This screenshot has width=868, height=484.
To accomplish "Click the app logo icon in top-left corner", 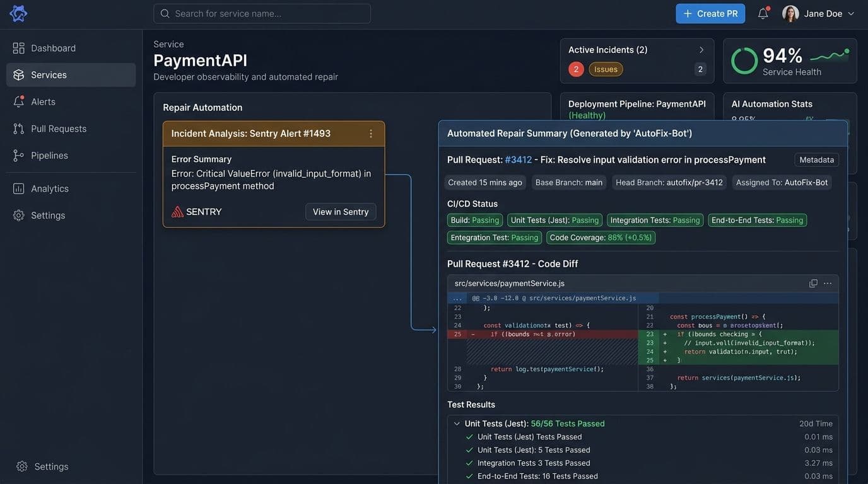I will [18, 13].
